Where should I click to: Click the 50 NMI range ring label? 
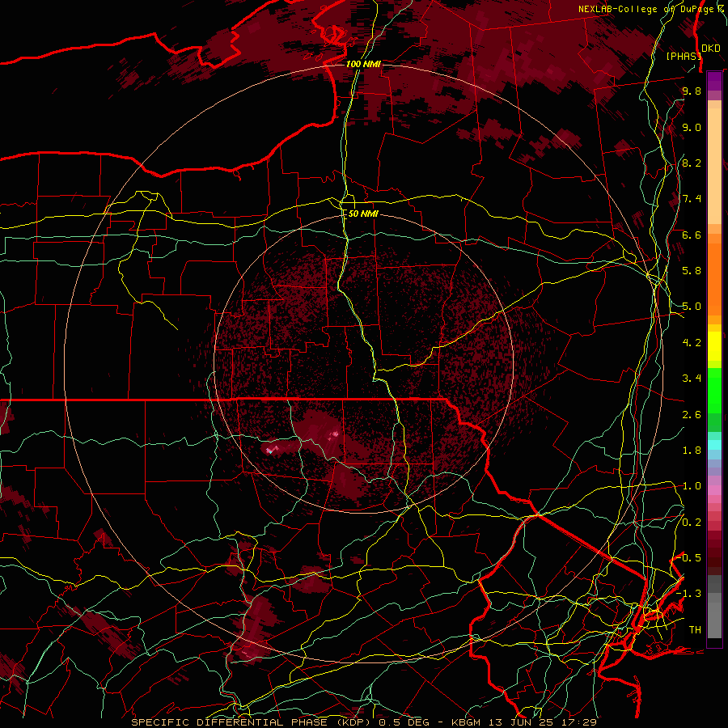tap(363, 214)
